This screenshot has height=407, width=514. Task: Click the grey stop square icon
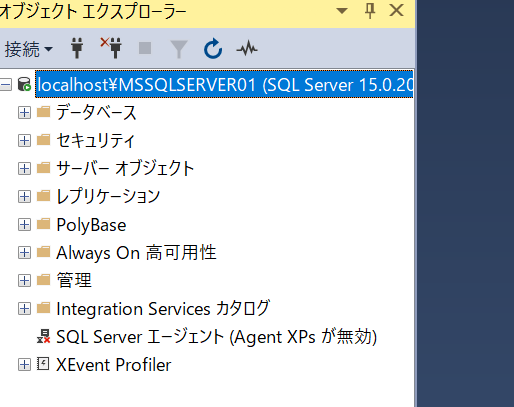point(145,48)
